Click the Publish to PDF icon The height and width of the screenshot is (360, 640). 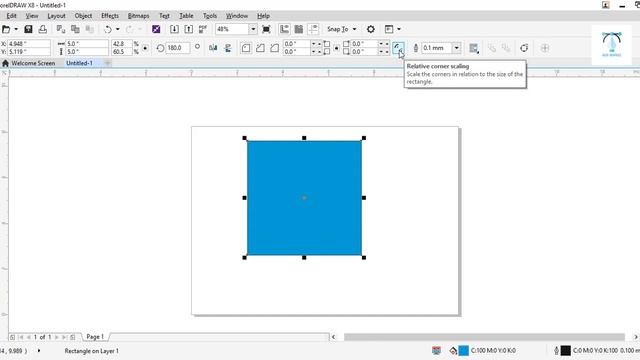(x=203, y=29)
